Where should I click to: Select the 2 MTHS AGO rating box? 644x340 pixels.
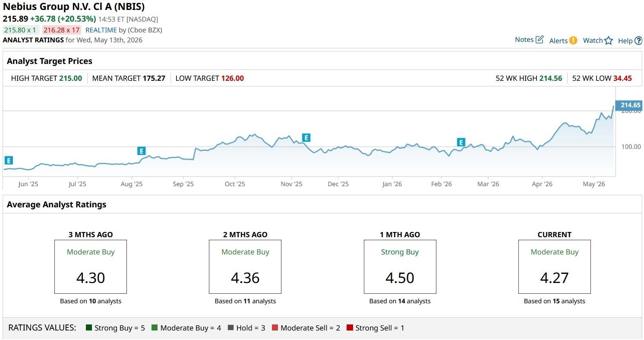tap(245, 267)
